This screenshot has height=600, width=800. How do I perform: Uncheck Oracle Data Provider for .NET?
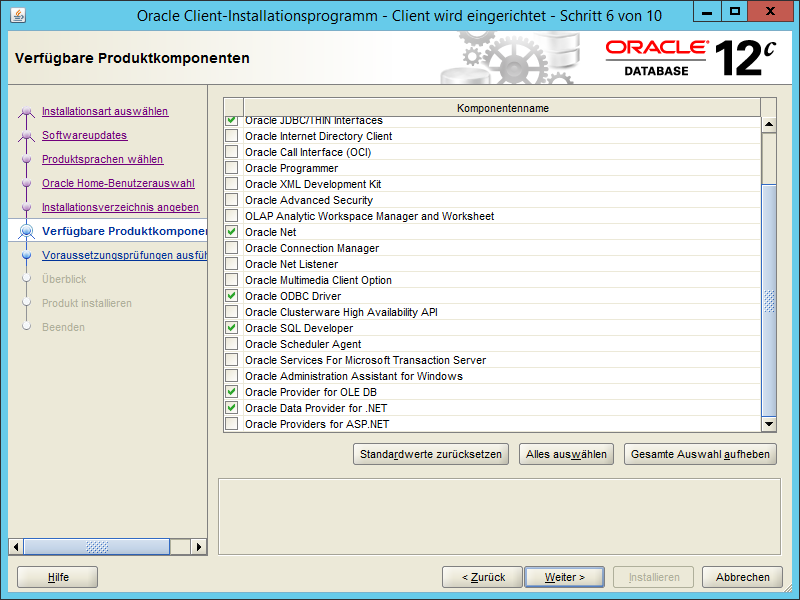232,408
